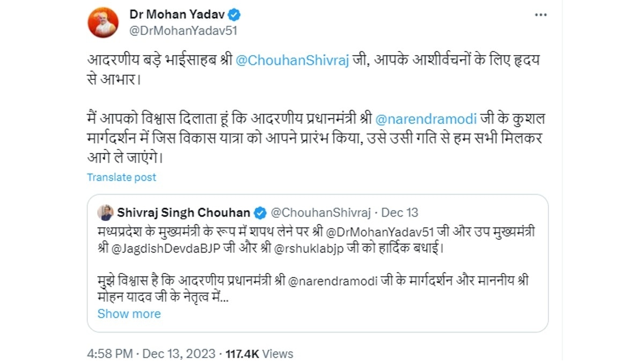
Task: Open @ChouhanShivraj mention in the main post text
Action: coord(292,61)
